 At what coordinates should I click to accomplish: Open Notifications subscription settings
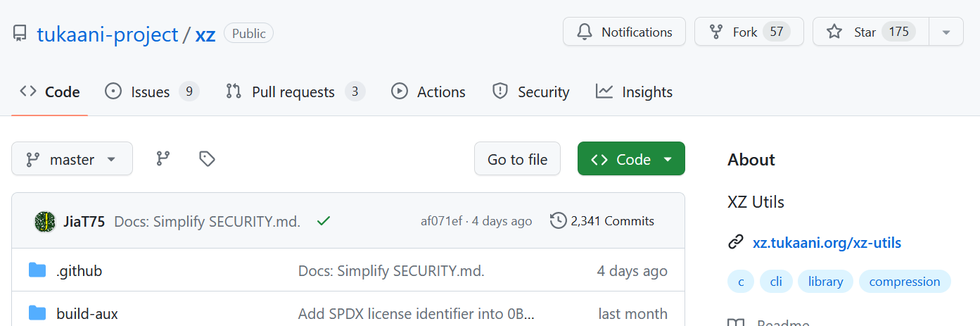tap(624, 32)
